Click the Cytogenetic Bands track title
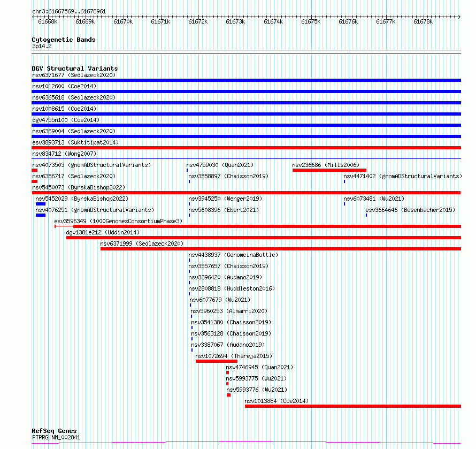 coord(64,40)
